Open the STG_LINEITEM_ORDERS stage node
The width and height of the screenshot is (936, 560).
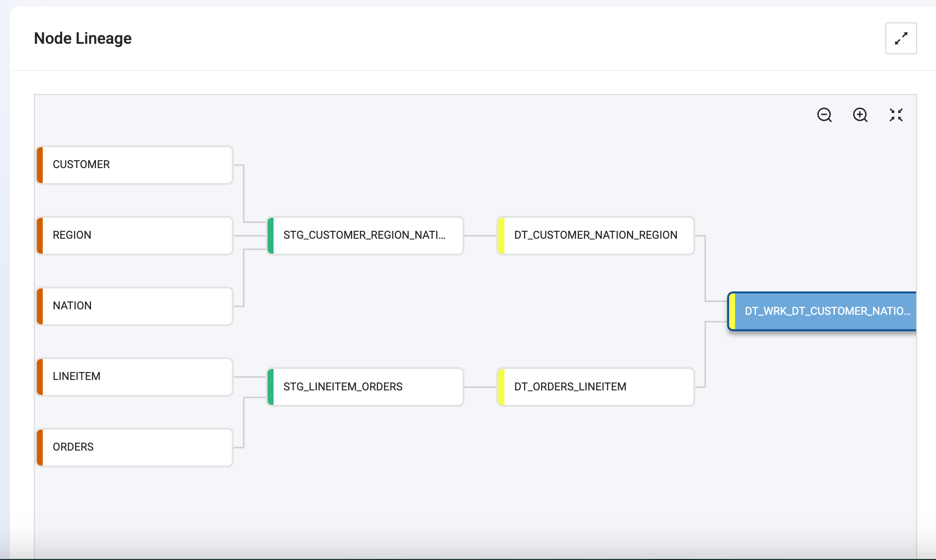(x=366, y=387)
